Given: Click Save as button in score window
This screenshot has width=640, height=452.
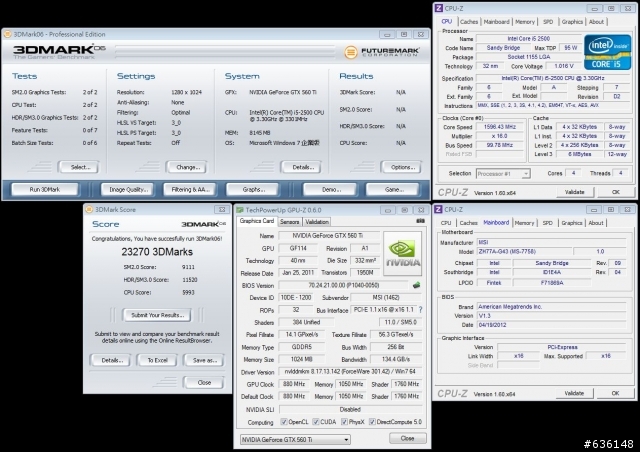Looking at the screenshot, I should pyautogui.click(x=204, y=360).
